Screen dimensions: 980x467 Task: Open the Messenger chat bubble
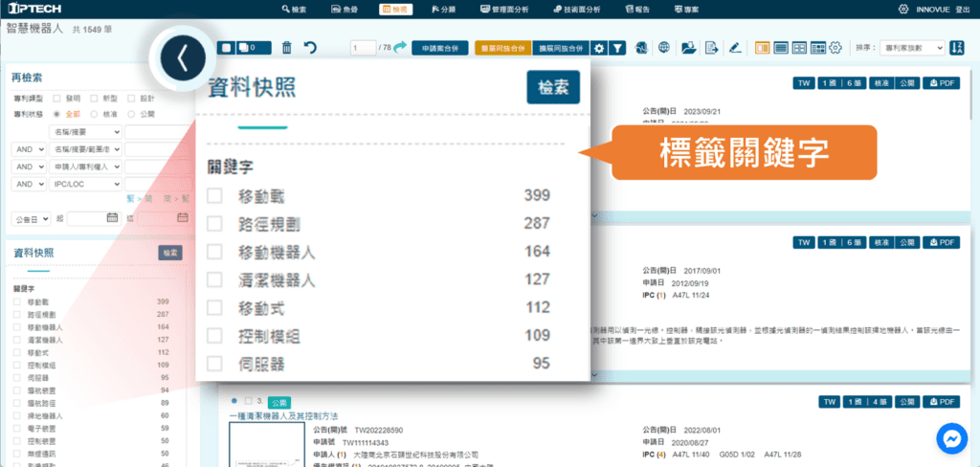click(x=952, y=439)
